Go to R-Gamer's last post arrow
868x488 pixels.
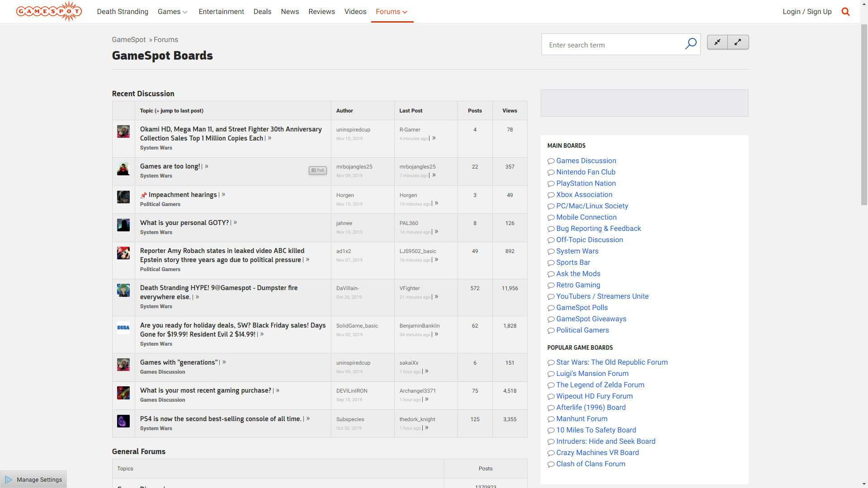[434, 138]
